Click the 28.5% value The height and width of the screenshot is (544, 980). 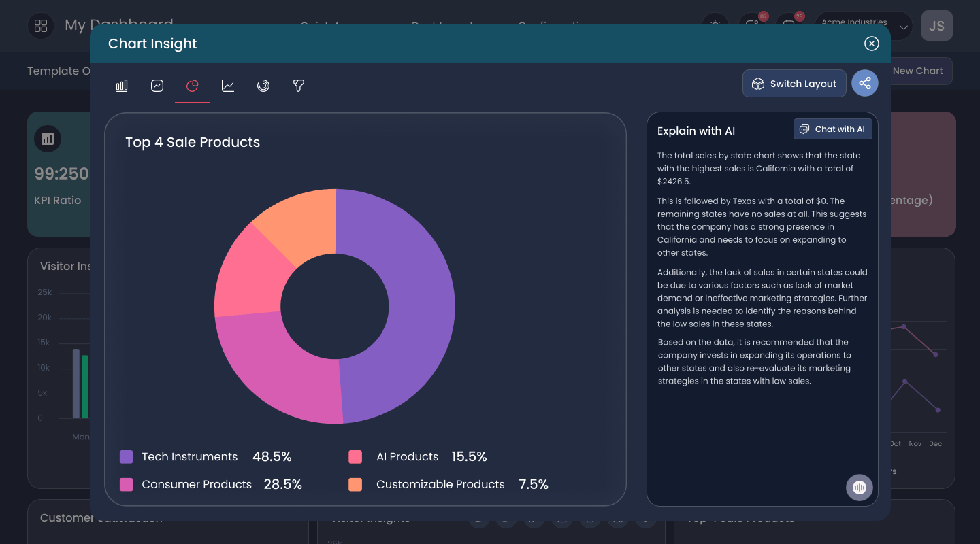coord(283,485)
